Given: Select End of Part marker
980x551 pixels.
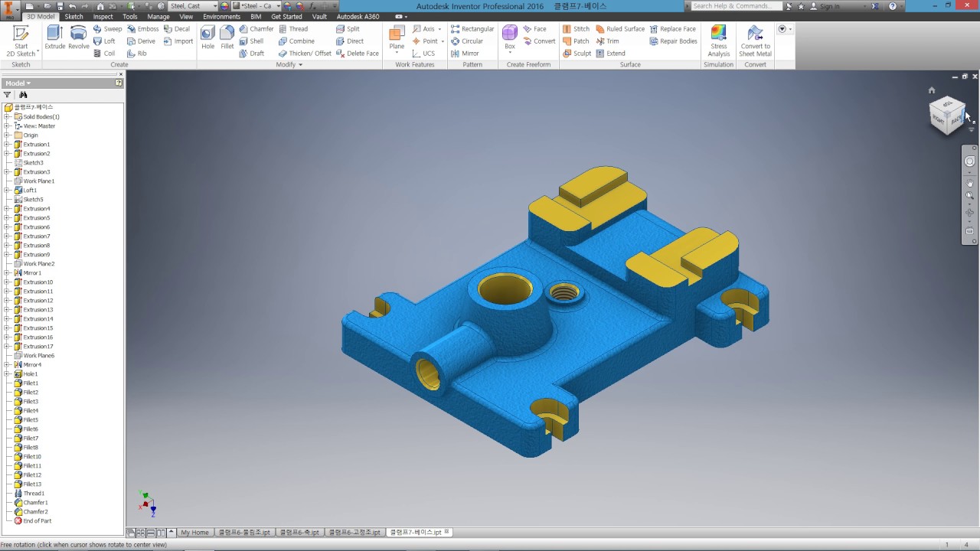Looking at the screenshot, I should (x=37, y=521).
